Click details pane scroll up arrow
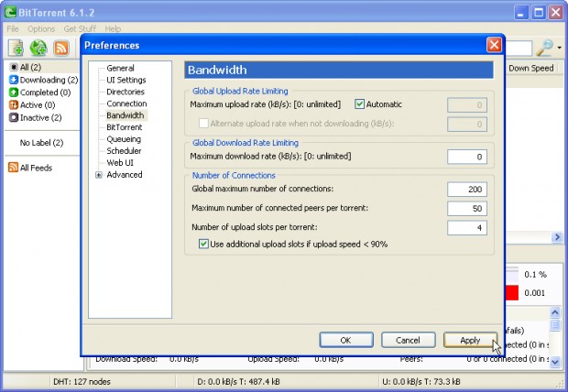This screenshot has width=568, height=392. (x=555, y=312)
